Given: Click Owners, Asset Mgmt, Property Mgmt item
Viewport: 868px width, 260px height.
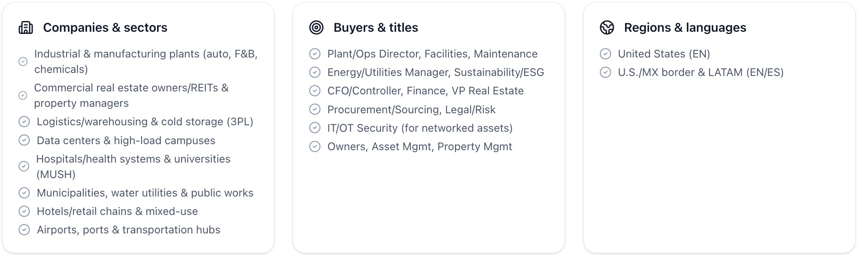Looking at the screenshot, I should [x=419, y=147].
